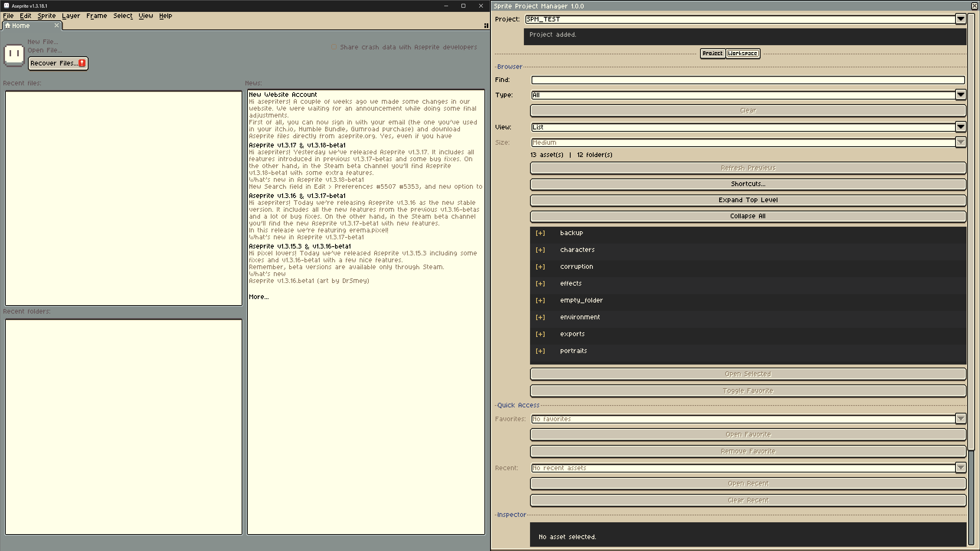This screenshot has height=551, width=980.
Task: Click the Aseprite title bar app icon
Action: pos(6,6)
